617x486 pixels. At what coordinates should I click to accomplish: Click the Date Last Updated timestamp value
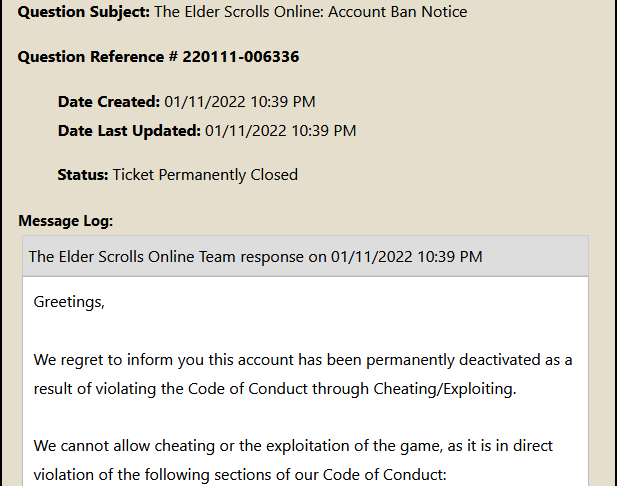coord(281,130)
